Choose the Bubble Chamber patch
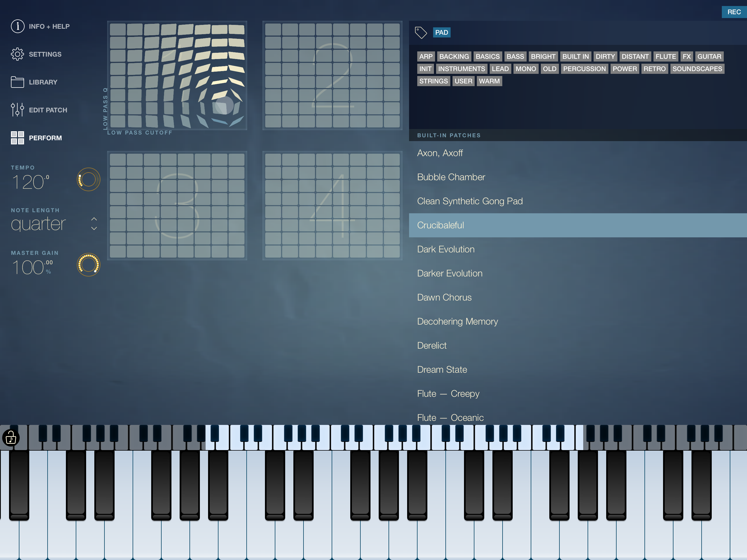The height and width of the screenshot is (560, 747). tap(451, 177)
